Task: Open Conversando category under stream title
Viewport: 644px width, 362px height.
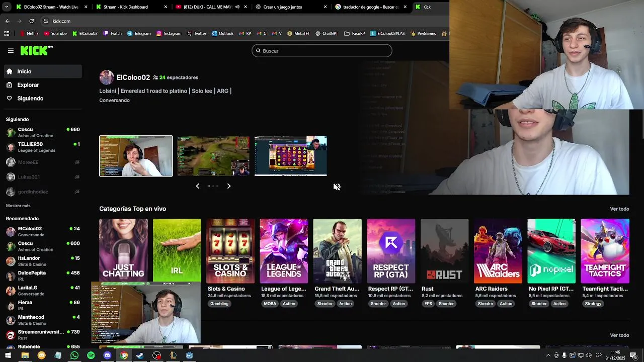Action: tap(114, 100)
